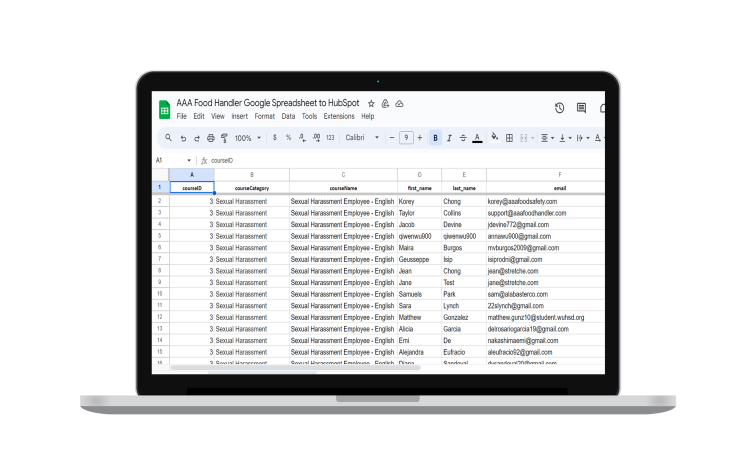
Task: Format as currency with dollar icon
Action: coord(274,138)
